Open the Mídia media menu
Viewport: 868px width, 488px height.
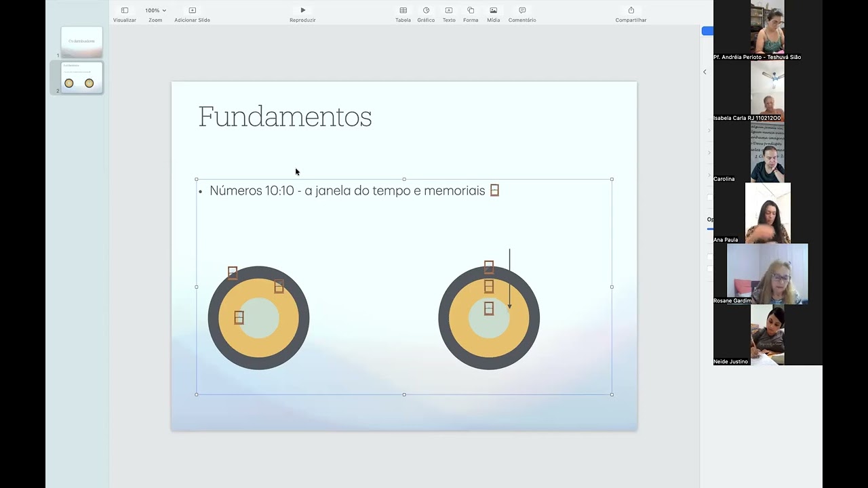point(493,14)
